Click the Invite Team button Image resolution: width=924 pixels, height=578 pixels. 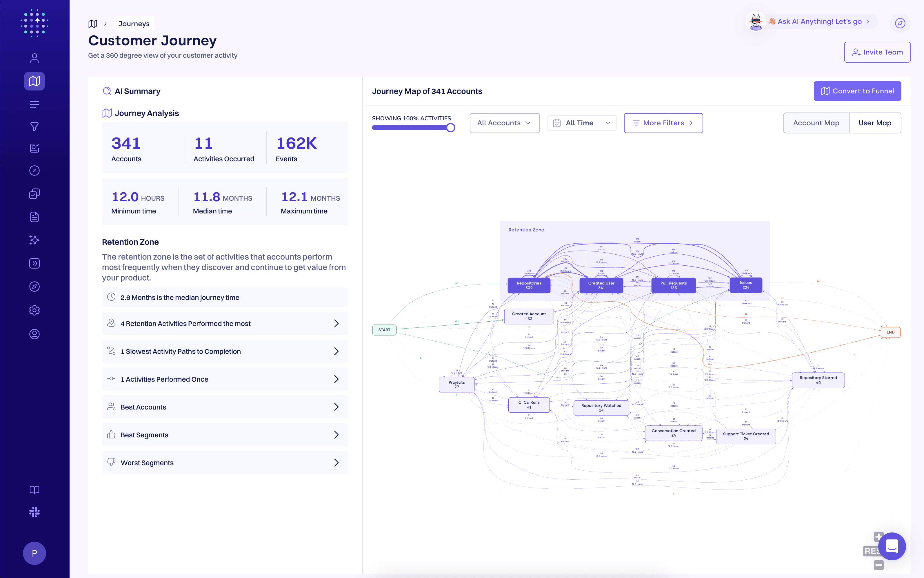(x=877, y=52)
